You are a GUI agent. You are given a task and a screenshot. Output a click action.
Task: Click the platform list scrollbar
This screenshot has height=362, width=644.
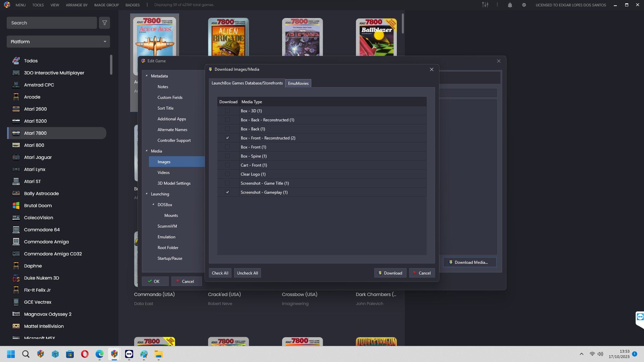pyautogui.click(x=111, y=65)
